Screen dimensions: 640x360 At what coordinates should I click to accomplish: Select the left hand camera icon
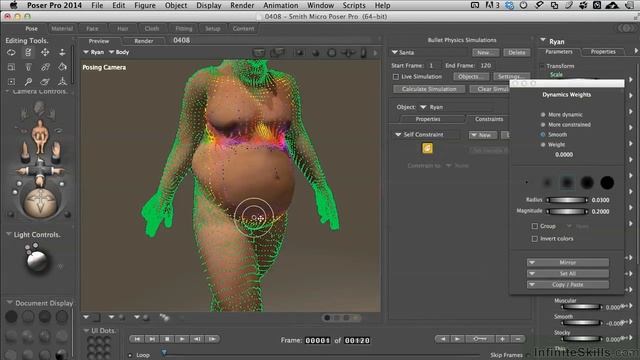(24, 151)
